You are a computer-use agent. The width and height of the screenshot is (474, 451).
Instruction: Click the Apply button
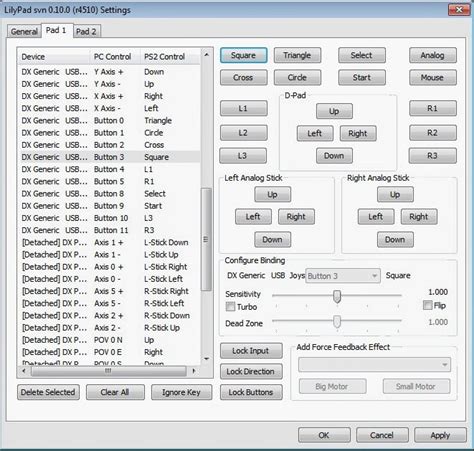[440, 435]
